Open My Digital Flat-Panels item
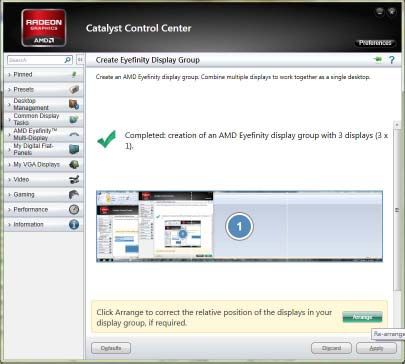 [x=43, y=149]
